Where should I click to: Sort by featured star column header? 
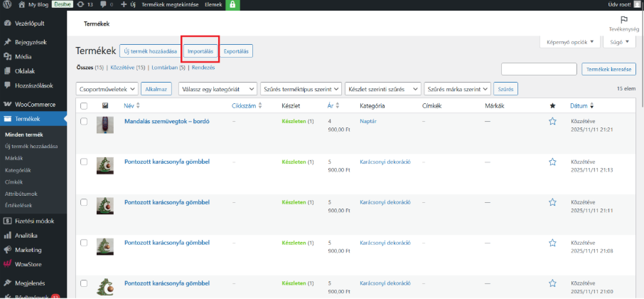[x=552, y=106]
